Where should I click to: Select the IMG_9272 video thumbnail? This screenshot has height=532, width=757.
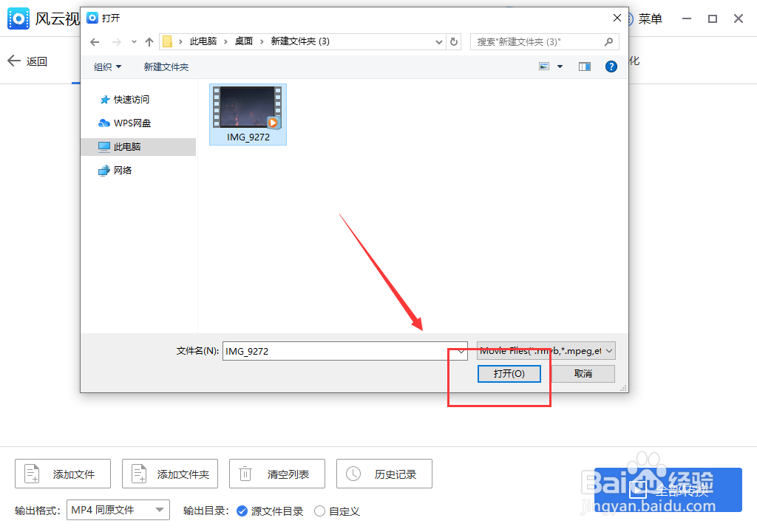(x=248, y=115)
